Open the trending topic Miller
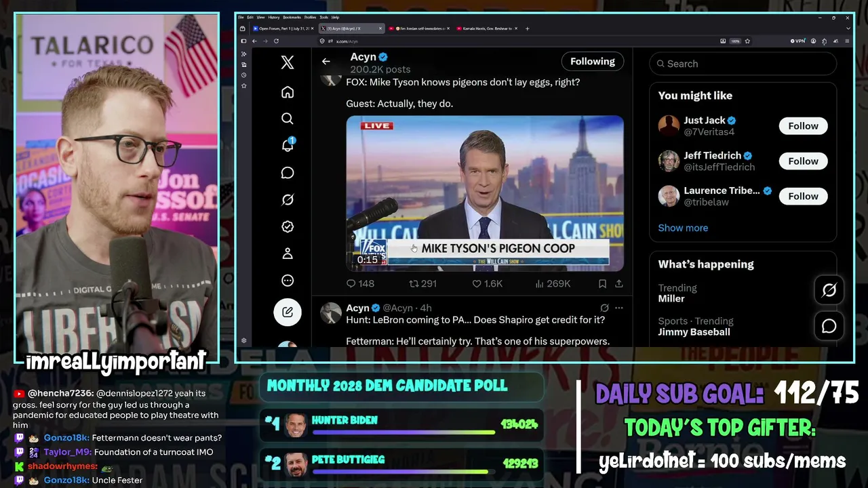 (671, 299)
